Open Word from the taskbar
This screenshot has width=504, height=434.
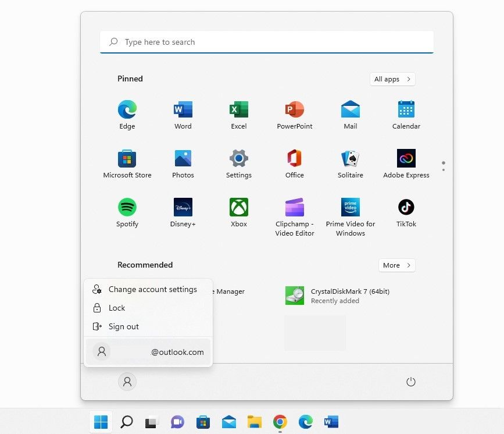331,422
